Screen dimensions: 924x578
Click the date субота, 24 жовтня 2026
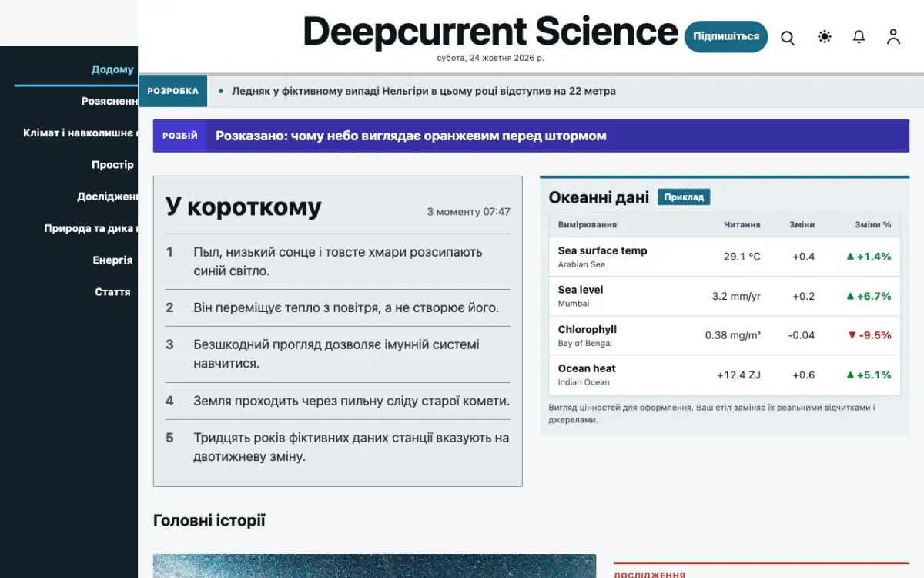click(x=490, y=58)
